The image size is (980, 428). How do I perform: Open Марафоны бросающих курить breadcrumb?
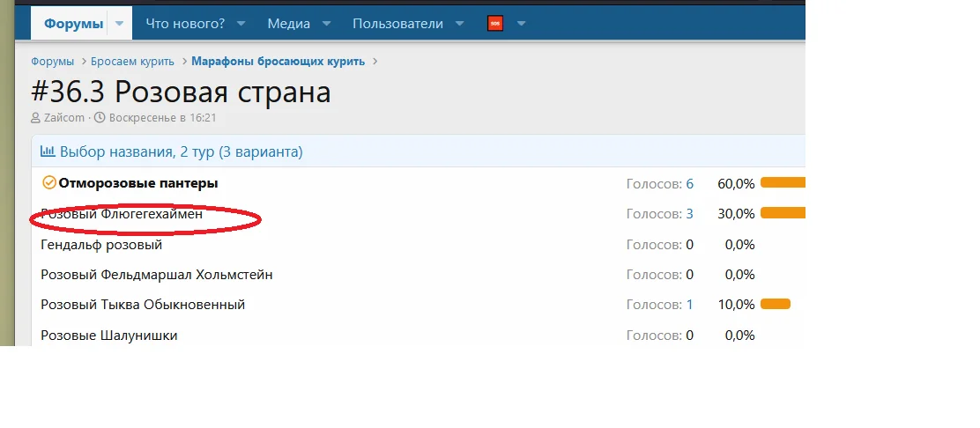(x=278, y=62)
